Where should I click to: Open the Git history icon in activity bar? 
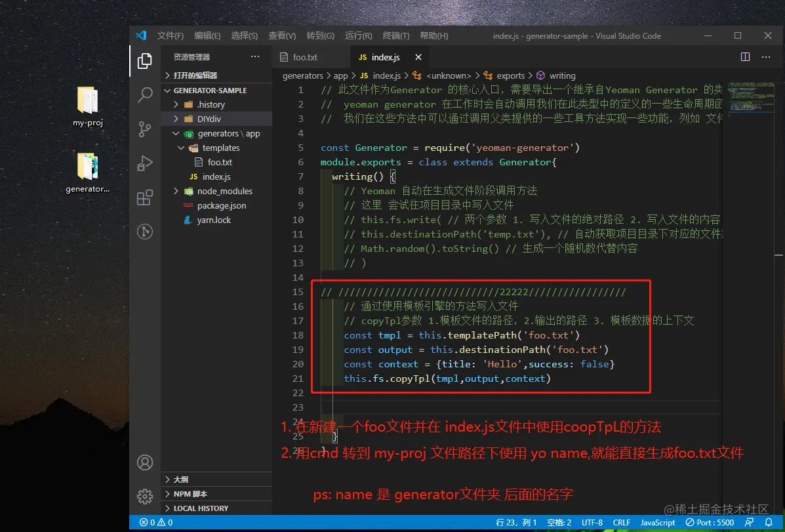click(145, 232)
